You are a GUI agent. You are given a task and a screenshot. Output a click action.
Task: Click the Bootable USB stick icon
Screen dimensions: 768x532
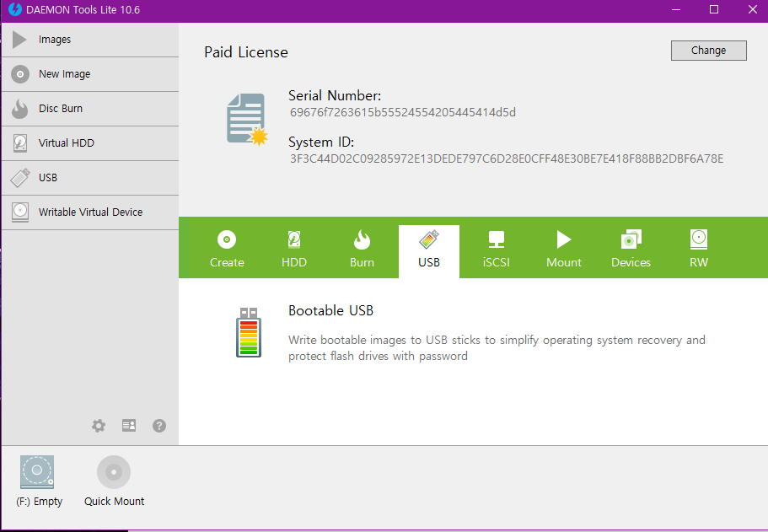[x=249, y=333]
